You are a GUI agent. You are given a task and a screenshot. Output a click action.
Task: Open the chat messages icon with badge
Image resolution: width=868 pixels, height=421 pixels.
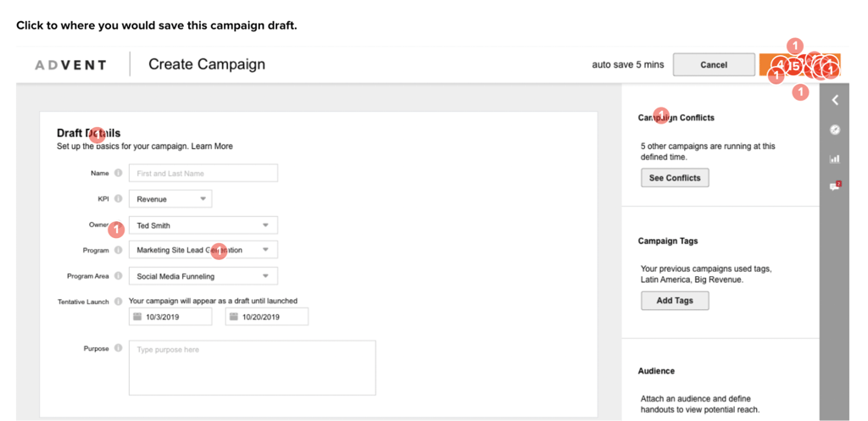pos(835,186)
